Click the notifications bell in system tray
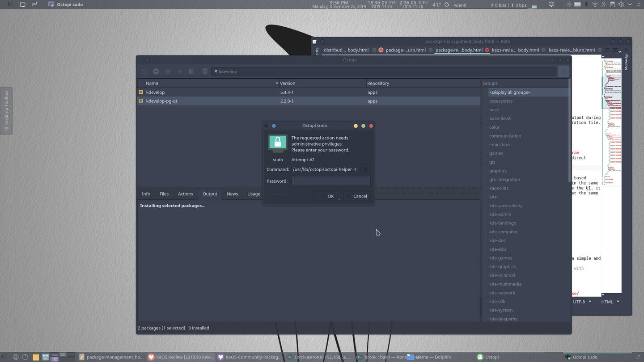 click(x=551, y=4)
